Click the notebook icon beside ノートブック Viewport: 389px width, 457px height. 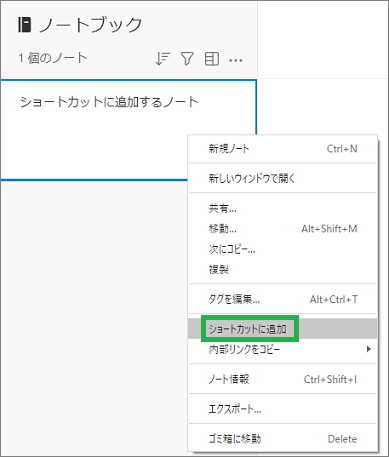tap(24, 25)
